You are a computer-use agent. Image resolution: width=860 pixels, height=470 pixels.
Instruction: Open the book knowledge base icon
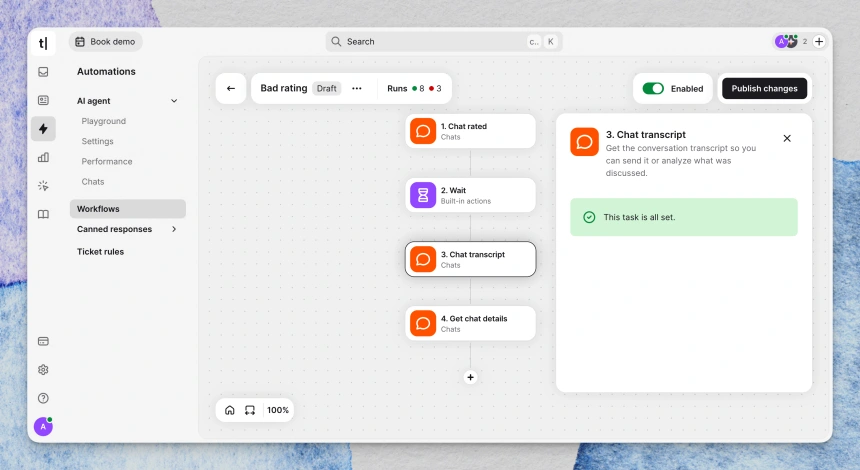43,214
